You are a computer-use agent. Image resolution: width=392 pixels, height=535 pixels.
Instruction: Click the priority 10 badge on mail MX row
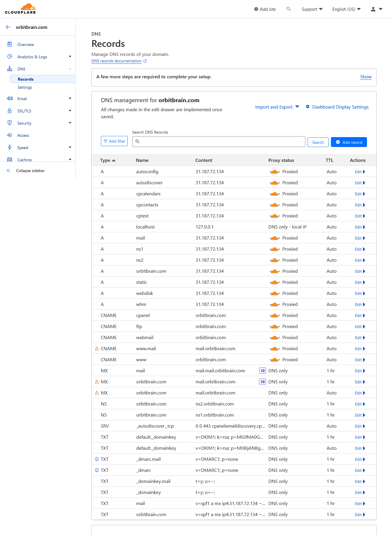point(263,371)
